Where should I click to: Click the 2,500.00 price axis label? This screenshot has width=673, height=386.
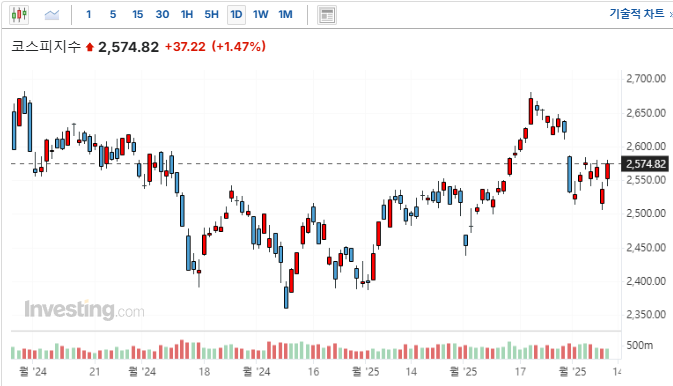click(x=646, y=213)
